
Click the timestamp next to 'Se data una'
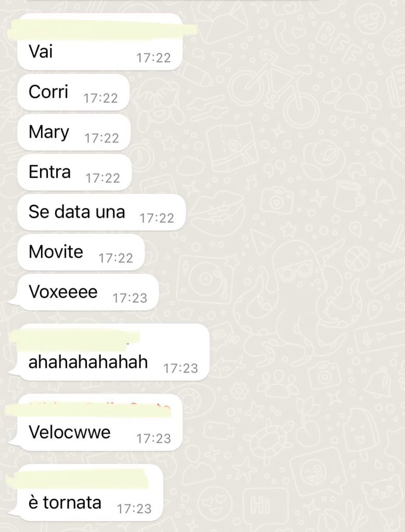[x=157, y=218]
